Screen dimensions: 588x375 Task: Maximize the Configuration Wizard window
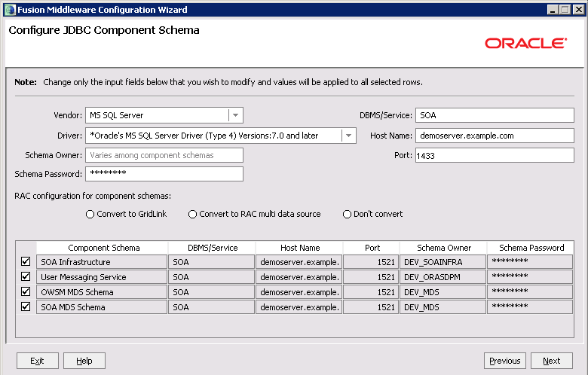point(565,10)
